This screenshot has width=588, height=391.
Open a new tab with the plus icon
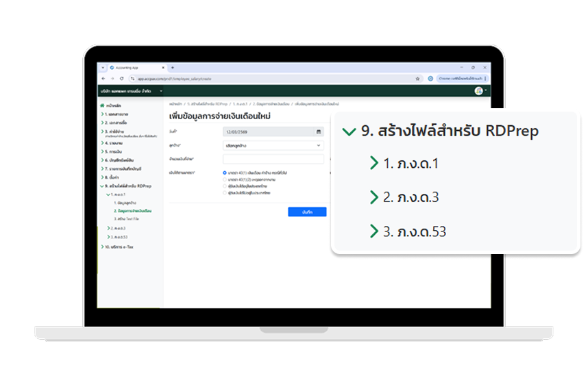click(173, 68)
